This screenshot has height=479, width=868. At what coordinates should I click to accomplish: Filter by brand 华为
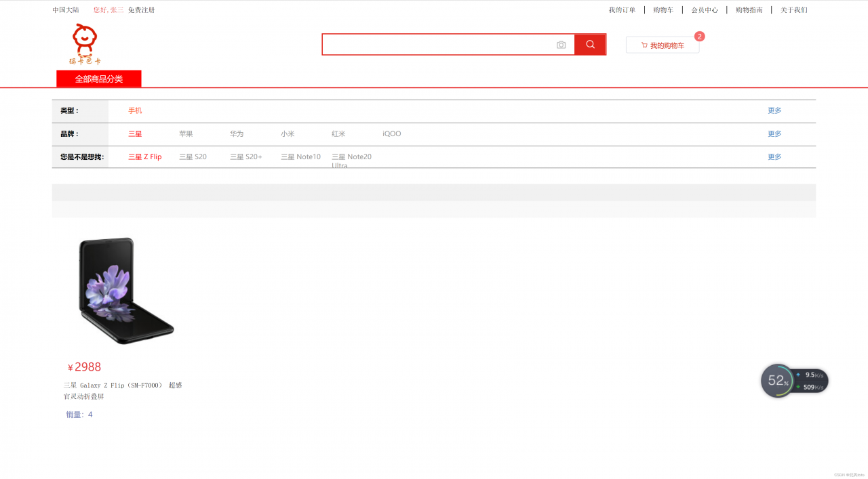[237, 133]
